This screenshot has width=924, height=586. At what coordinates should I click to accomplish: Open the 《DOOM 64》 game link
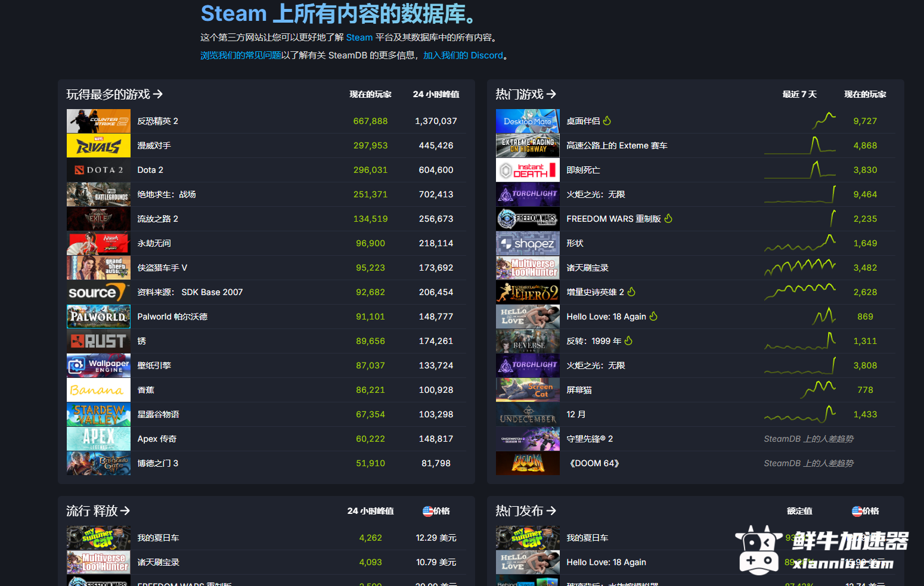click(x=593, y=463)
